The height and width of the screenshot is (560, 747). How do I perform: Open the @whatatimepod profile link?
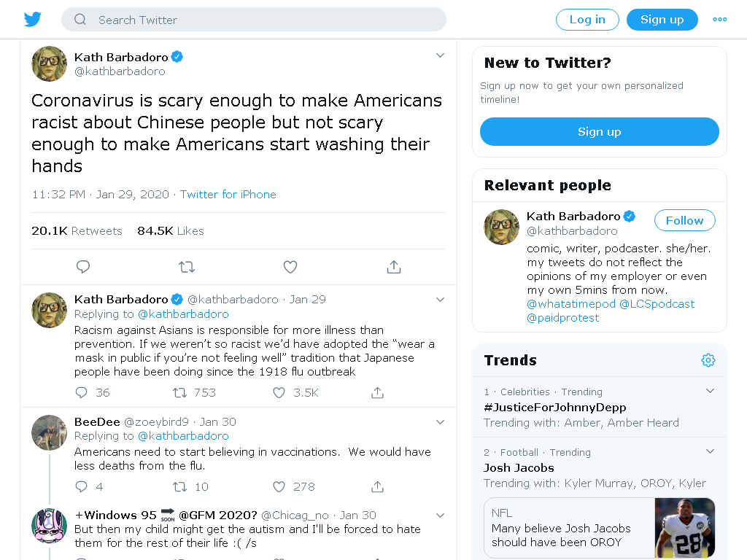(x=570, y=304)
